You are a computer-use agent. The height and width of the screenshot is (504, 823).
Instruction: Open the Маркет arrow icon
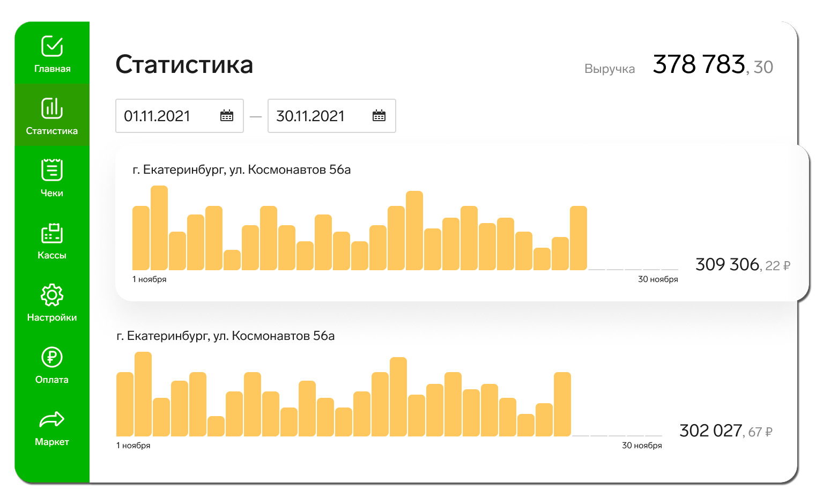tap(52, 419)
